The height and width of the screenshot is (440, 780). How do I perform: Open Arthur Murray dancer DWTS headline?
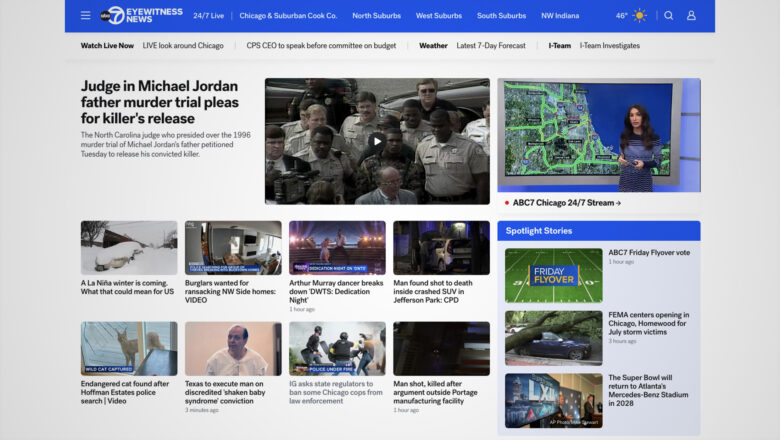pyautogui.click(x=336, y=291)
